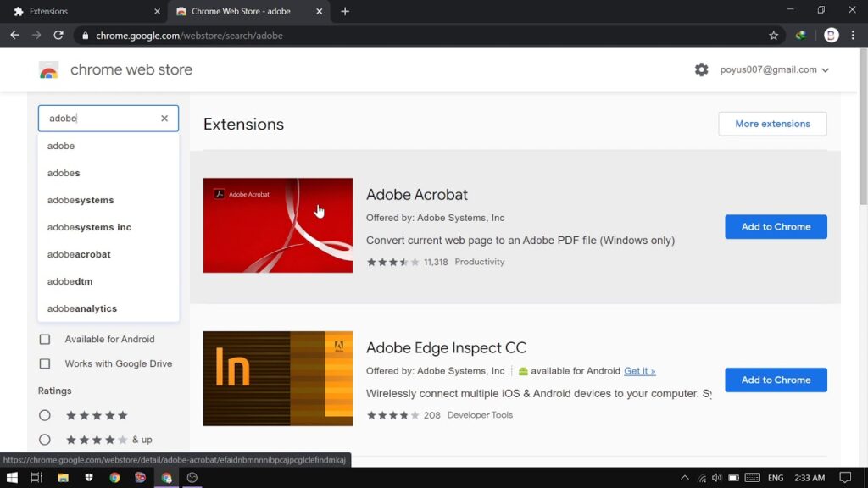
Task: View site security lock information
Action: [x=85, y=36]
